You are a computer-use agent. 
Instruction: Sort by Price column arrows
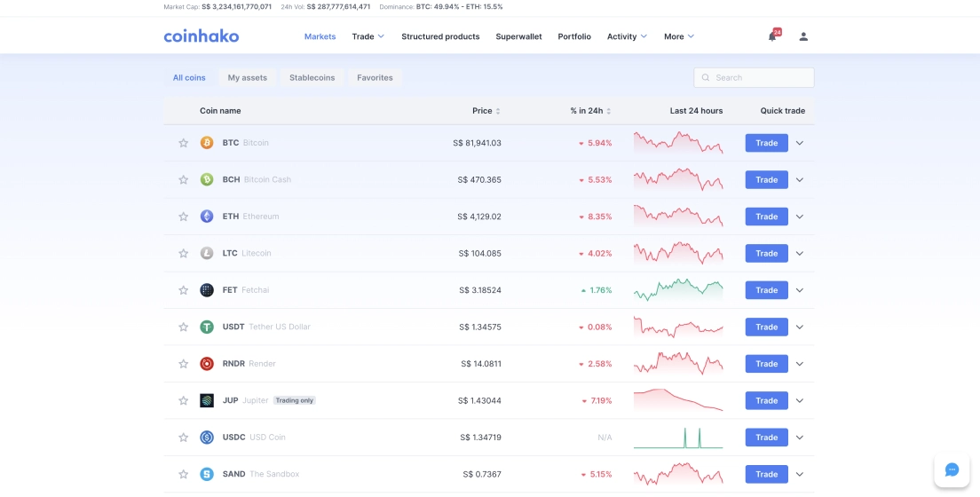click(x=498, y=111)
